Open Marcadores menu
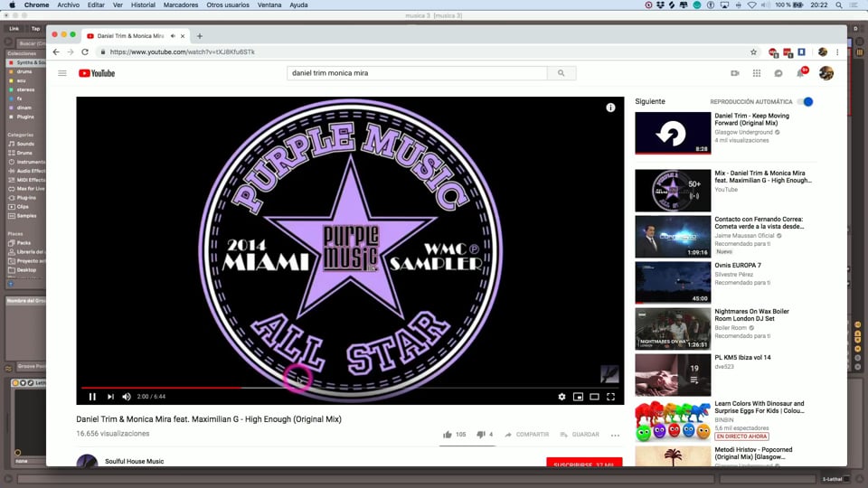This screenshot has width=868, height=488. click(181, 5)
